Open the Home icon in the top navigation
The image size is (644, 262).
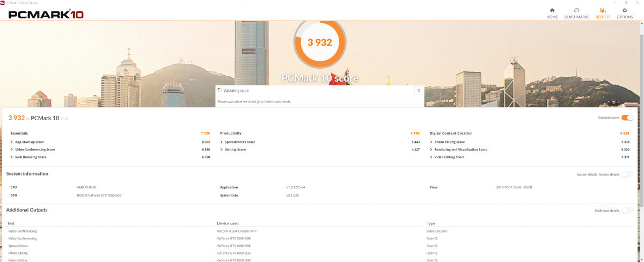552,10
